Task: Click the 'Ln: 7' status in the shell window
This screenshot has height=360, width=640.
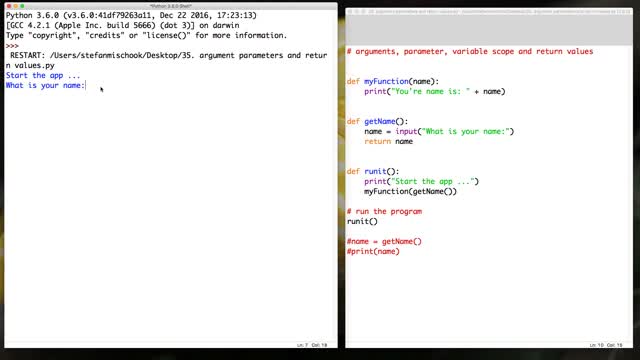Action: click(x=302, y=345)
